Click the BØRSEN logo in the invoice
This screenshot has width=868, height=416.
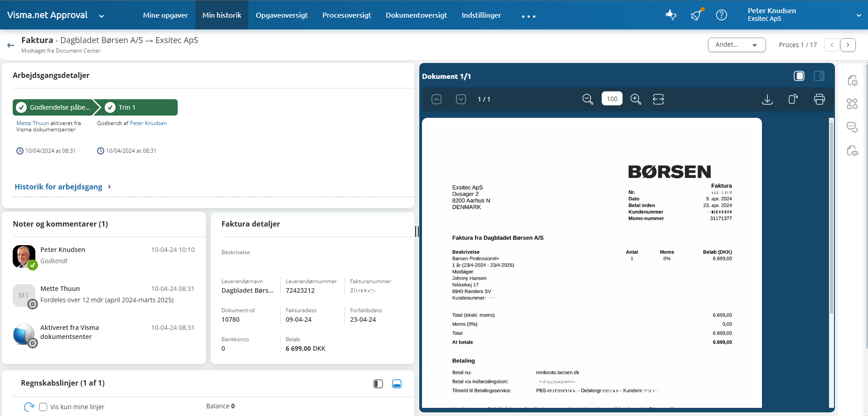coord(669,172)
